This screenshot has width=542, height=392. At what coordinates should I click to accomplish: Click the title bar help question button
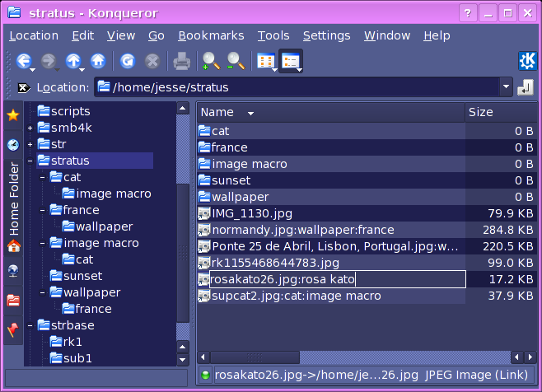point(468,13)
